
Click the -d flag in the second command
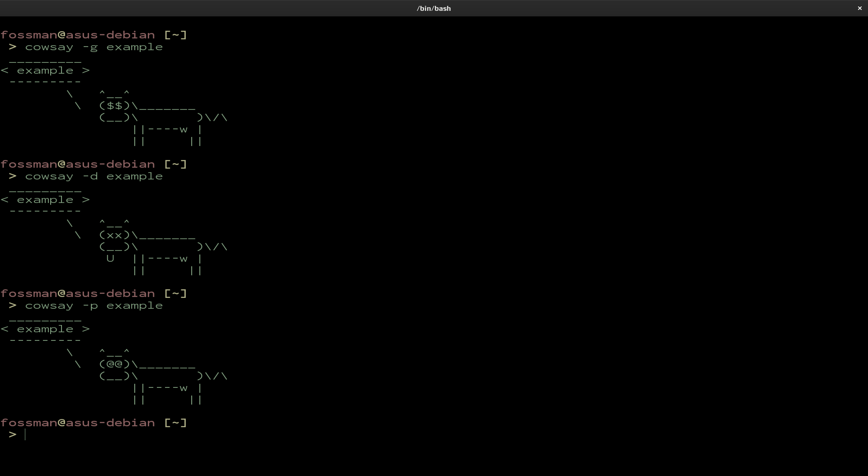tap(90, 176)
